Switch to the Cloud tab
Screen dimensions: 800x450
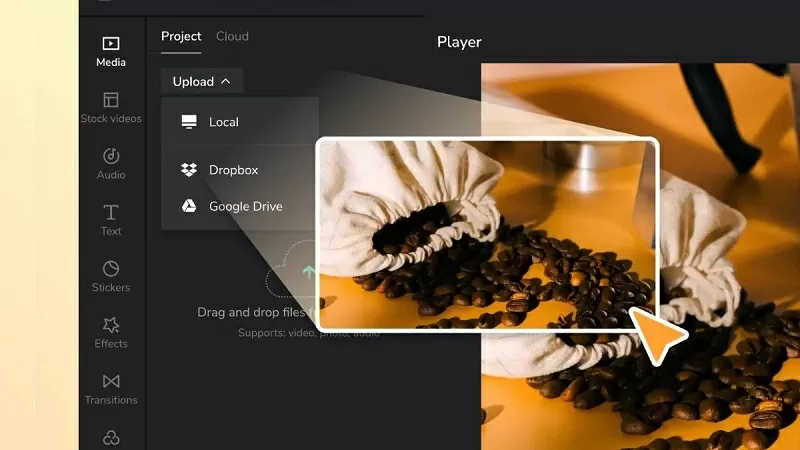point(232,36)
